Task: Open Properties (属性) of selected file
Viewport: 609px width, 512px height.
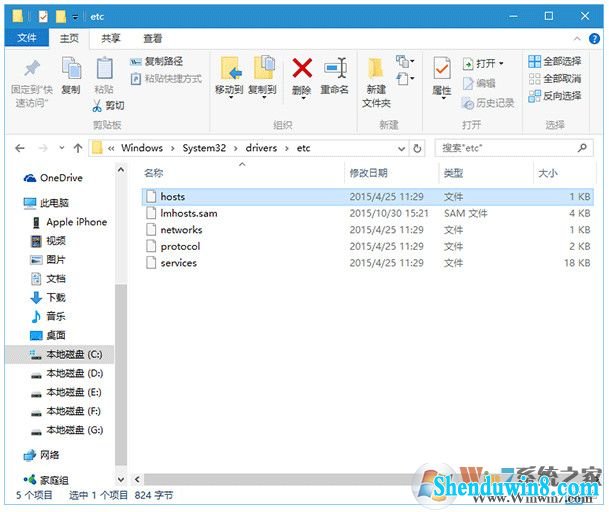Action: (442, 77)
